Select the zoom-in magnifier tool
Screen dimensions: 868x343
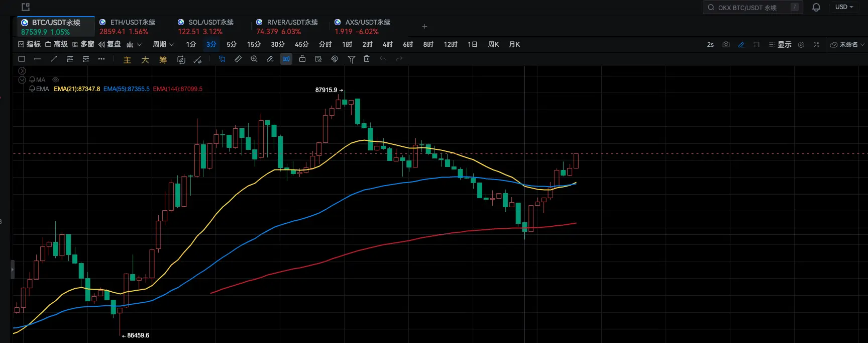click(x=254, y=59)
